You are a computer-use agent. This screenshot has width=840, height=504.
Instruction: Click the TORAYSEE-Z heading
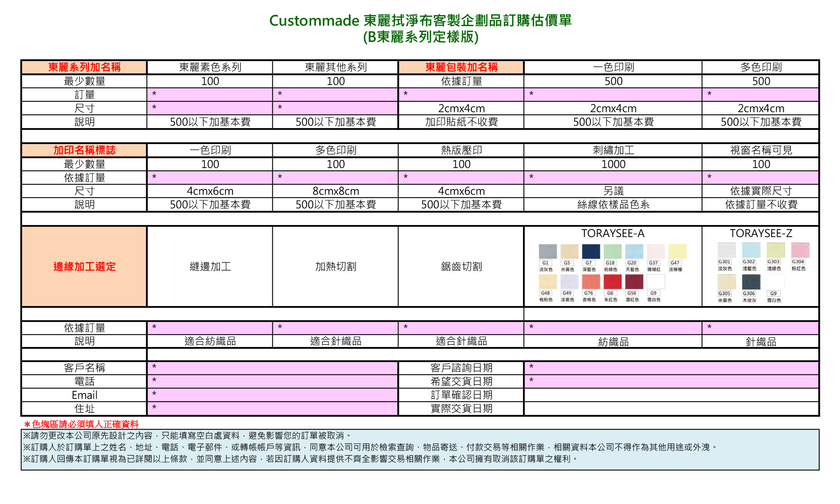point(761,233)
